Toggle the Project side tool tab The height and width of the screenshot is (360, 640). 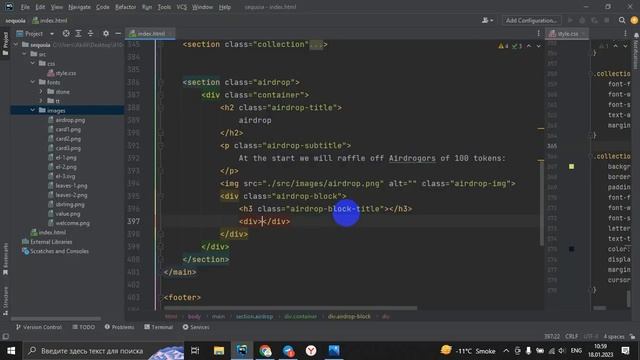coord(5,44)
